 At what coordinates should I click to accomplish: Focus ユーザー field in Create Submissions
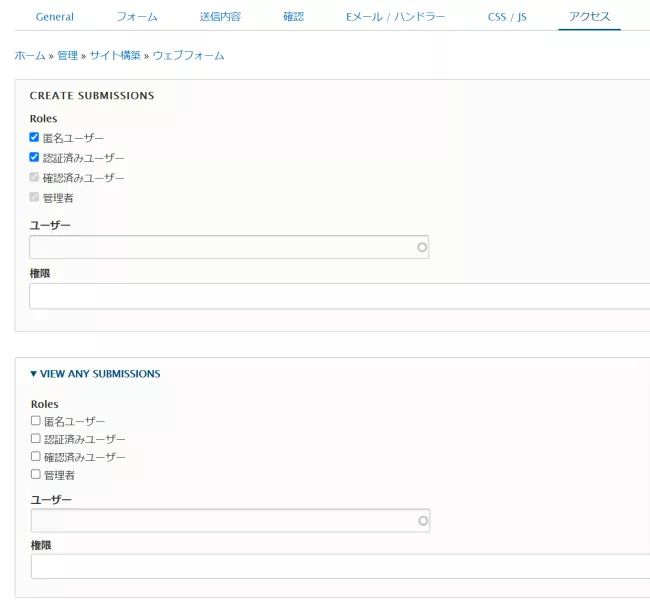coord(229,247)
